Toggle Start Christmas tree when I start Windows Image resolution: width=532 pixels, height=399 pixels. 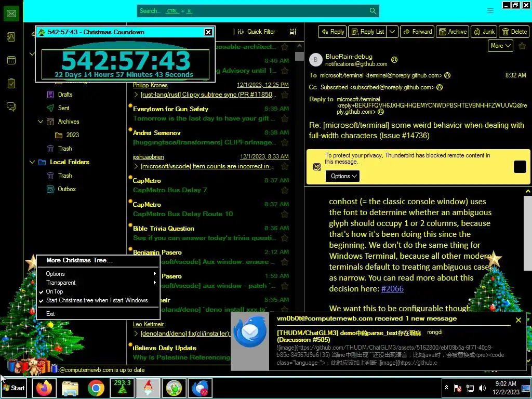pyautogui.click(x=97, y=300)
